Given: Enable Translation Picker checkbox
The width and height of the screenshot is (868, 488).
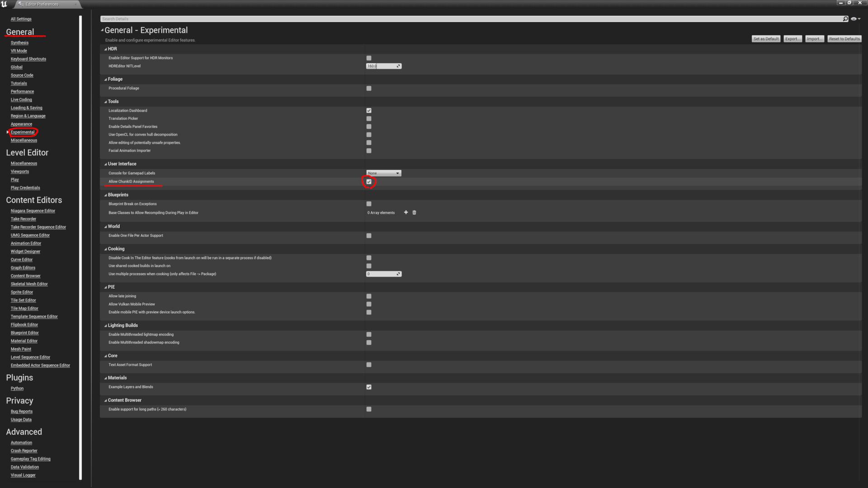Looking at the screenshot, I should [x=369, y=119].
